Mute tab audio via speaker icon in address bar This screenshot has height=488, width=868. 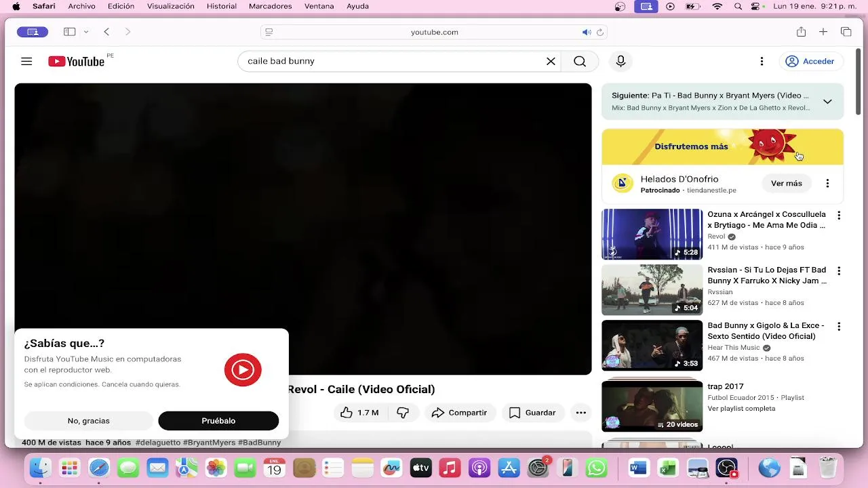(x=586, y=32)
